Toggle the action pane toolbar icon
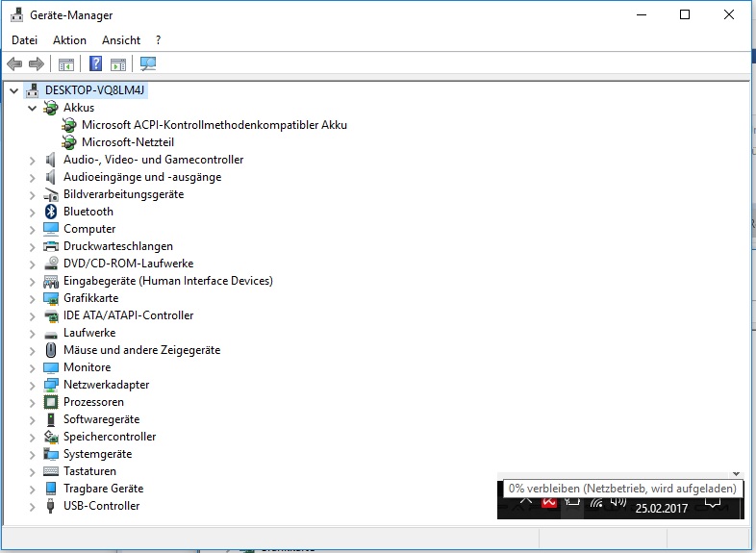 [x=118, y=64]
